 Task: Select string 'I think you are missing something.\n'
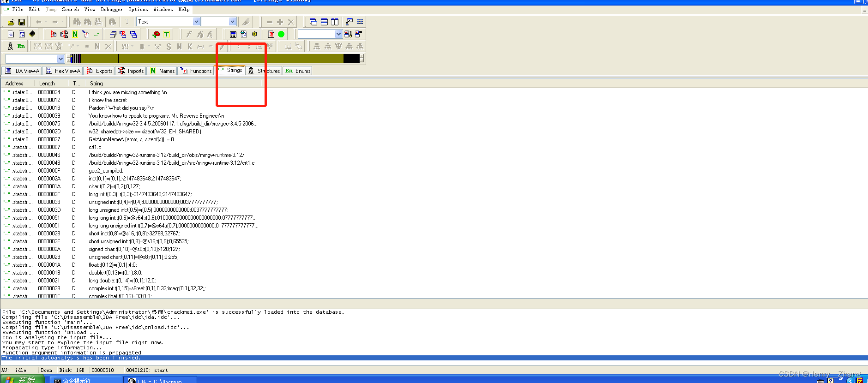127,92
